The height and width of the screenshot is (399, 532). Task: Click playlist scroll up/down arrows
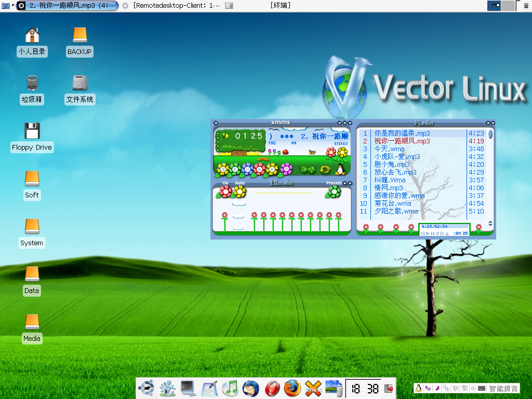click(490, 223)
